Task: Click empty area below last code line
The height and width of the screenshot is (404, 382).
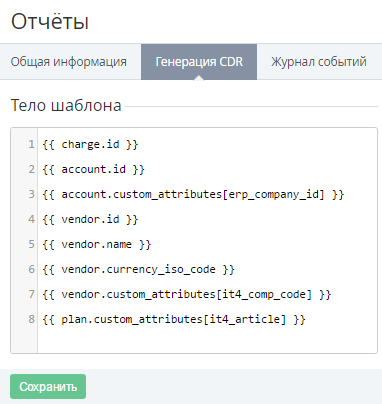Action: (207, 340)
